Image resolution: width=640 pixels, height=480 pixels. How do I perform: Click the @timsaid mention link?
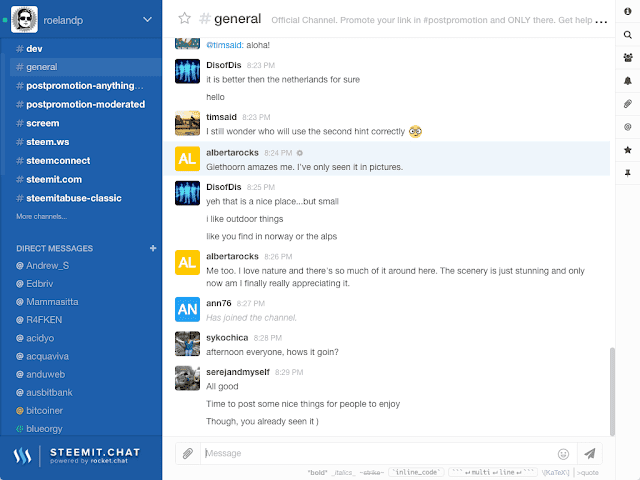[x=225, y=45]
